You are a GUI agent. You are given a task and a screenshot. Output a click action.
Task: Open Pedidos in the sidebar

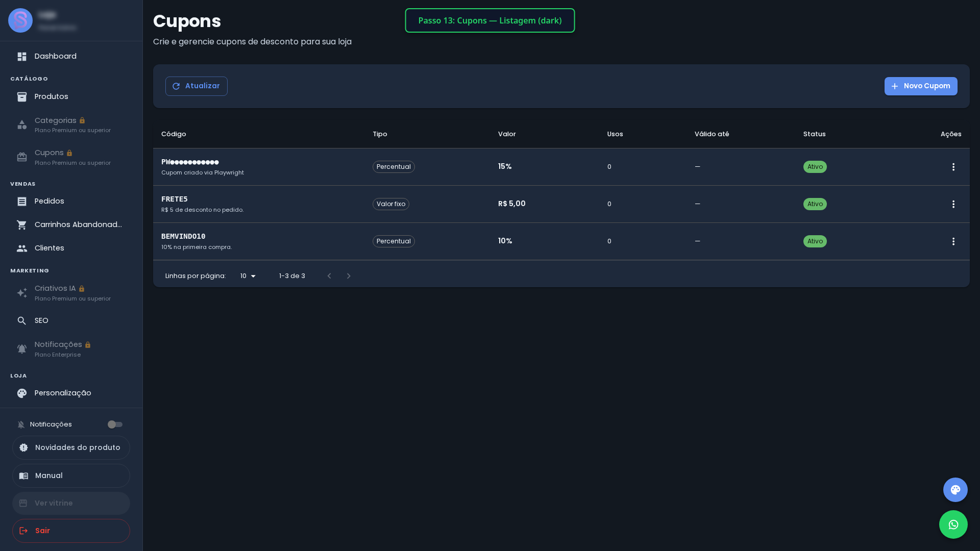coord(71,202)
